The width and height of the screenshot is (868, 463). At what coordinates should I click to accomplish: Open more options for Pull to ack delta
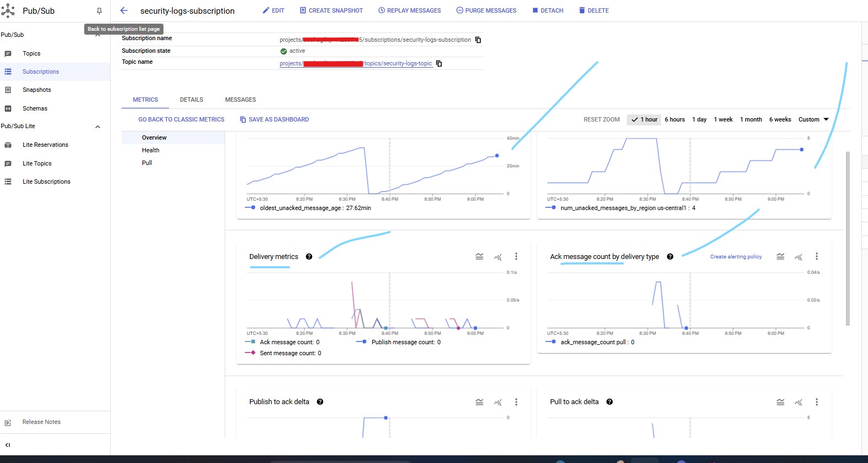click(x=817, y=402)
